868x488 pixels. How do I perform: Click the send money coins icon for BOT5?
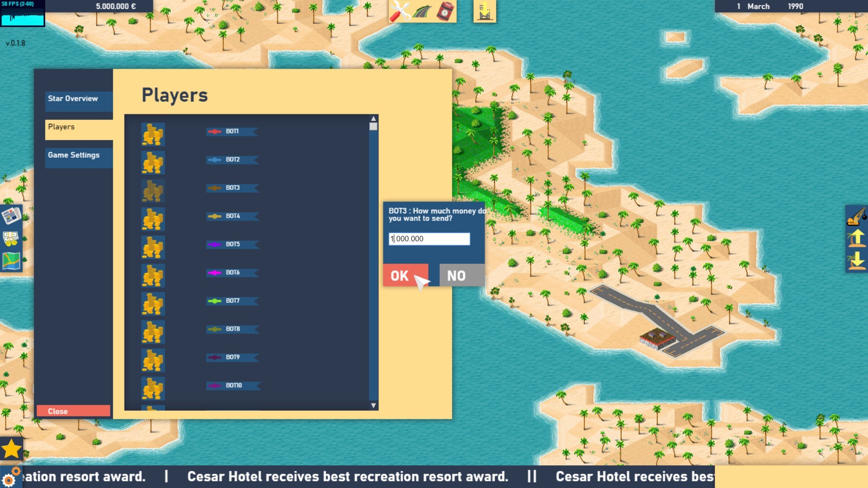pos(153,247)
